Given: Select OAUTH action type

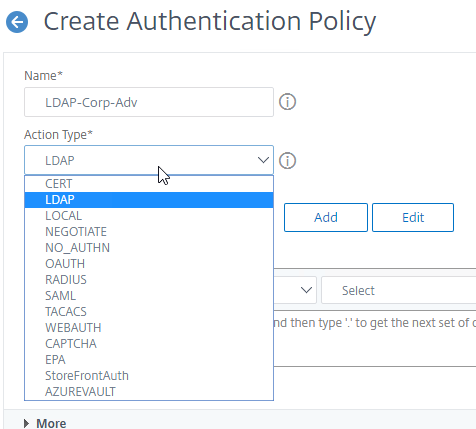Looking at the screenshot, I should 149,264.
